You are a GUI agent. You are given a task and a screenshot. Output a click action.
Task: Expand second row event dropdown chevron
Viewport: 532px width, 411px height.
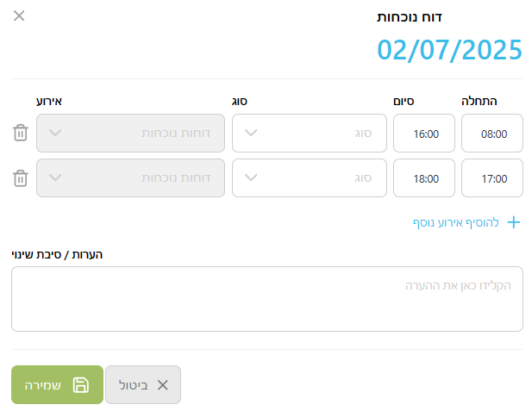coord(56,178)
